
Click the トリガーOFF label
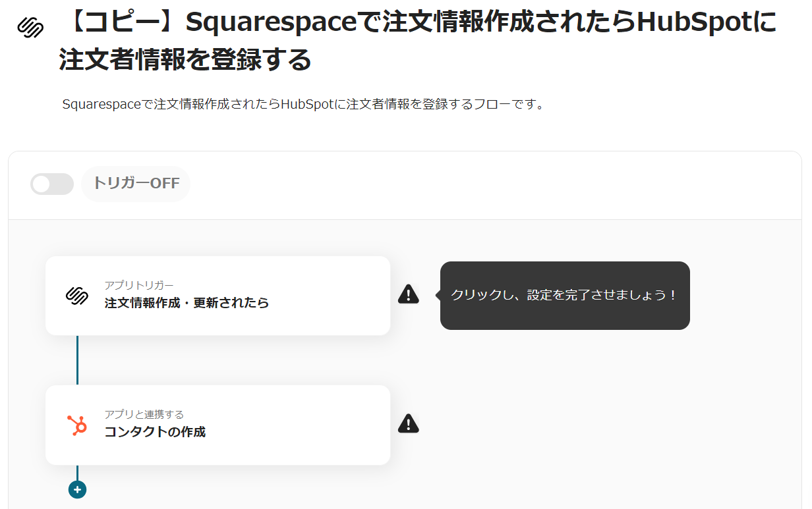[136, 184]
